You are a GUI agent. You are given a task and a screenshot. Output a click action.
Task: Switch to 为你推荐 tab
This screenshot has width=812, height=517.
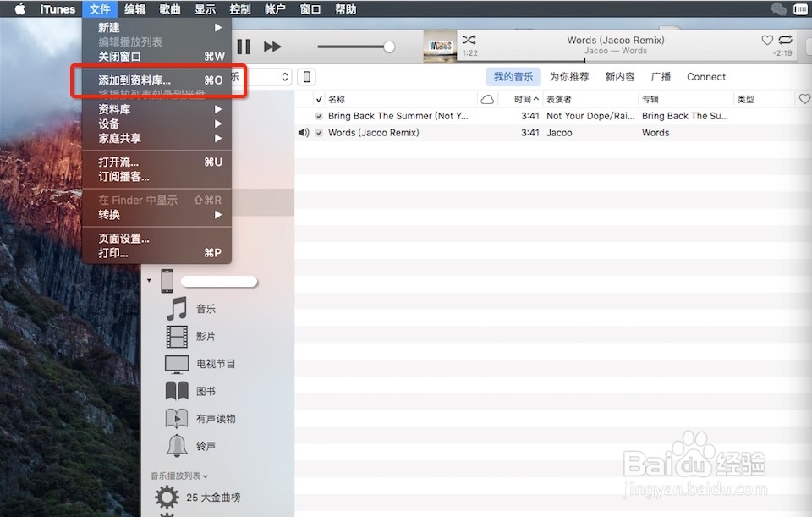(569, 77)
